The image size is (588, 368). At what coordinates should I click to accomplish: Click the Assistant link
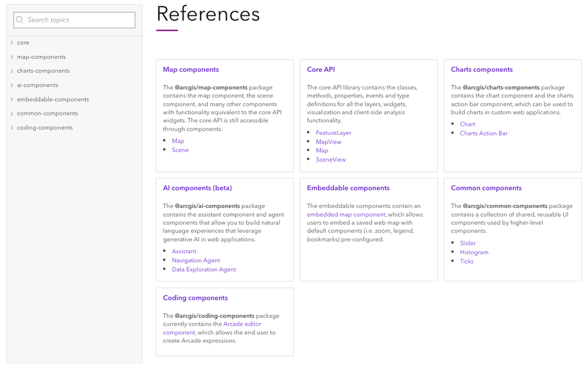184,251
